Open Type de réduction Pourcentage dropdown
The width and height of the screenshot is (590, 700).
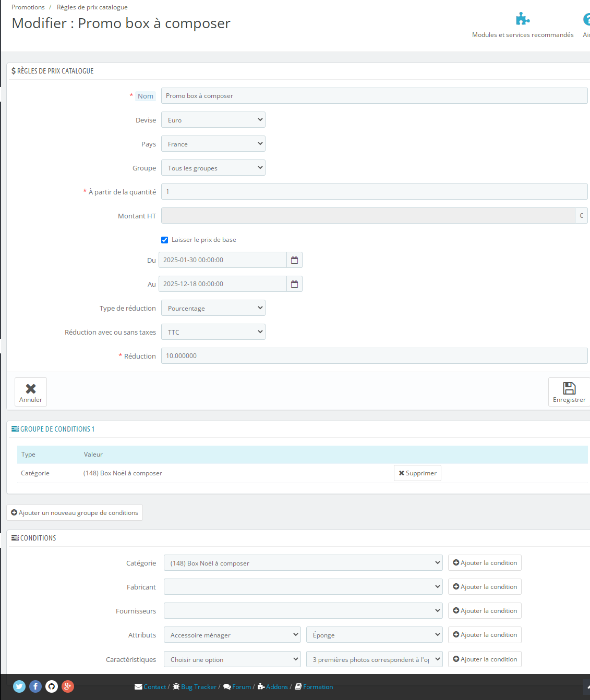coord(213,308)
